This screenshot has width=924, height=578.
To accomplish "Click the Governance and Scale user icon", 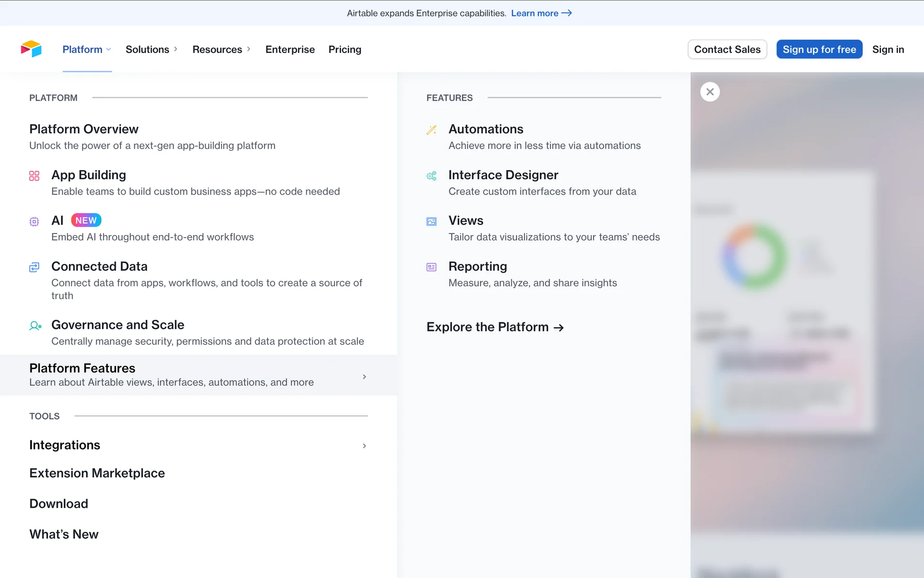I will [x=35, y=326].
